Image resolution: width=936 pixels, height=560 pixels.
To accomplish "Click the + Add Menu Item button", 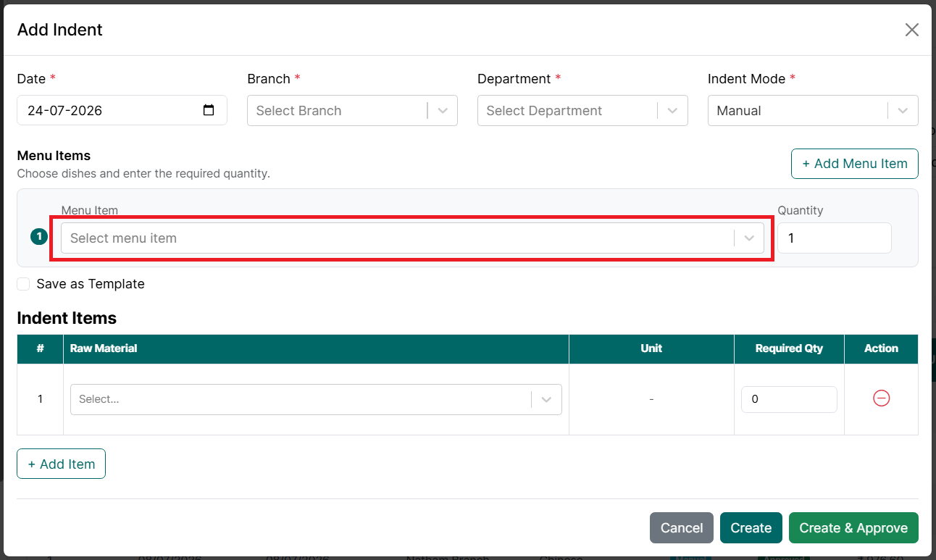I will click(854, 164).
